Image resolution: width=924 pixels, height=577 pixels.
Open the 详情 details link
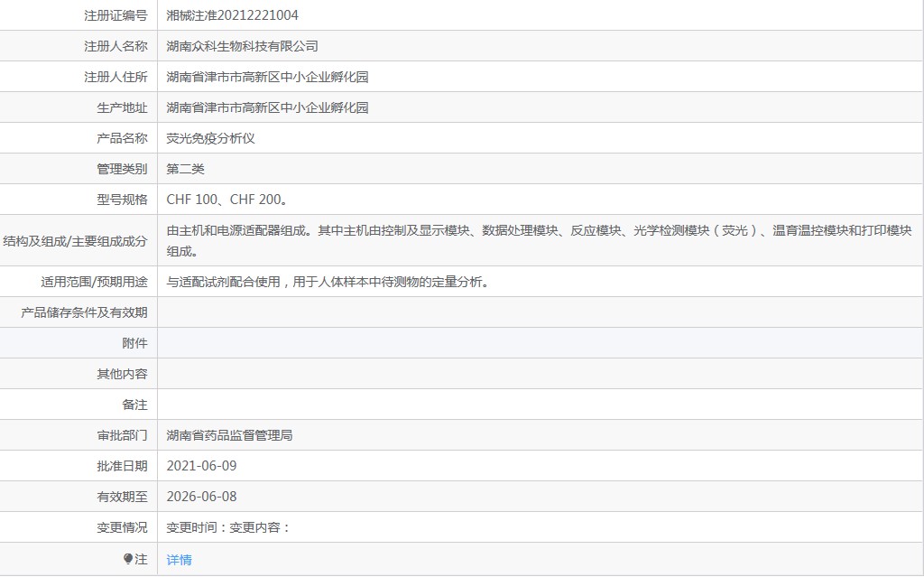click(180, 559)
